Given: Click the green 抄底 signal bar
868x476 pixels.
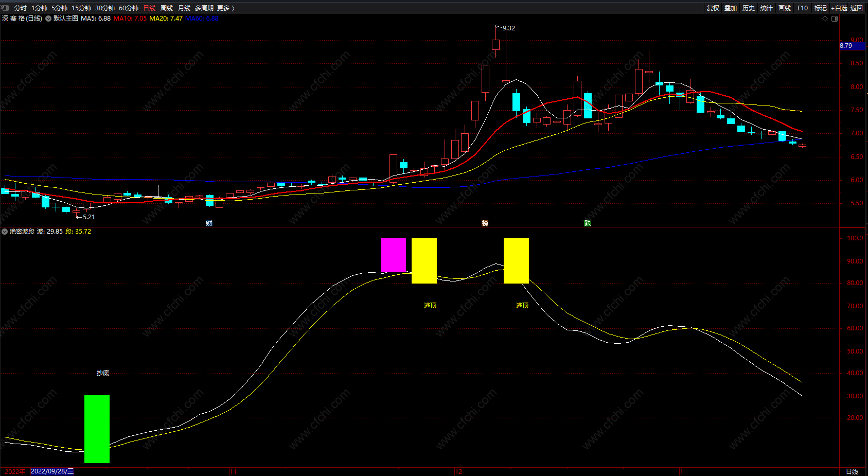Looking at the screenshot, I should click(97, 429).
